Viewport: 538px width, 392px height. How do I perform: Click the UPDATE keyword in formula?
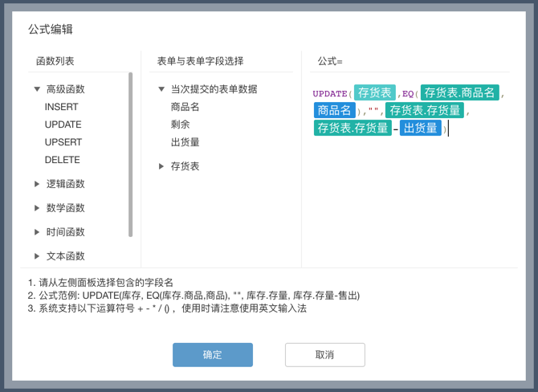[x=330, y=94]
